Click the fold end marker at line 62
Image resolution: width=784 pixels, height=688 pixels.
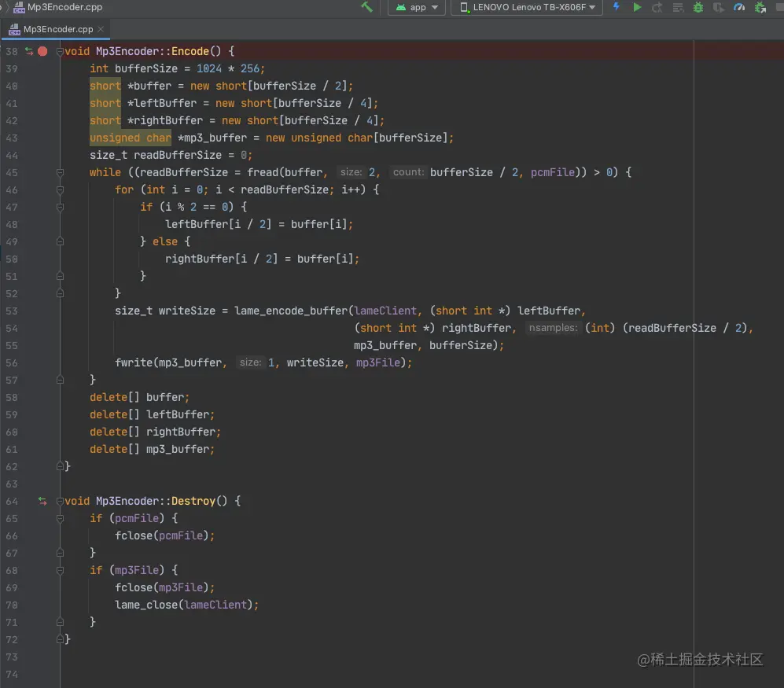60,466
